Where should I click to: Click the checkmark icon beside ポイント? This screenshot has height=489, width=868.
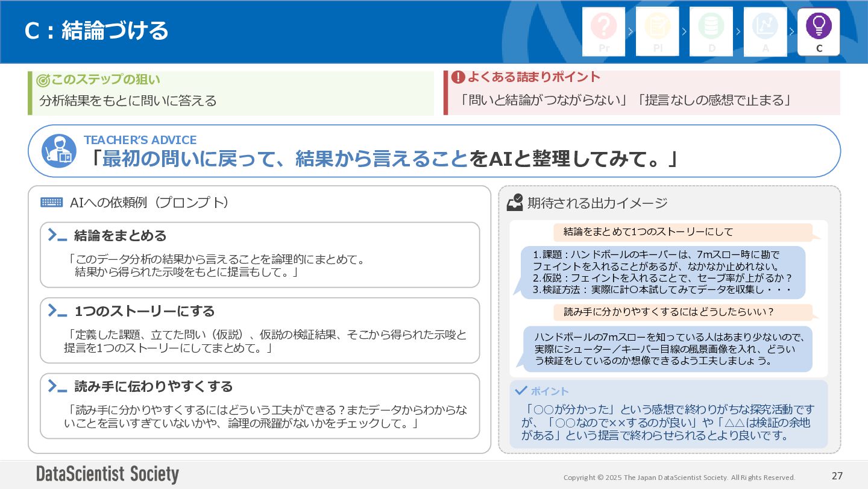pyautogui.click(x=521, y=390)
